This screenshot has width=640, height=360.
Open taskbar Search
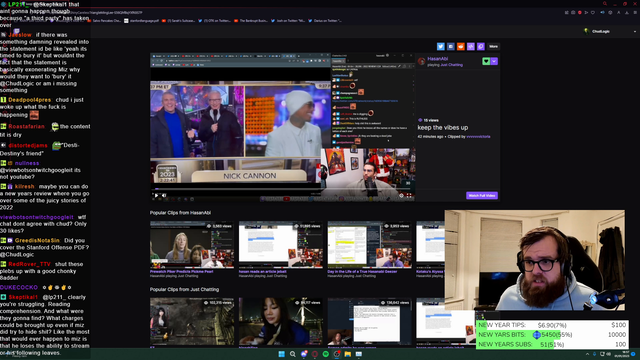pos(293,354)
